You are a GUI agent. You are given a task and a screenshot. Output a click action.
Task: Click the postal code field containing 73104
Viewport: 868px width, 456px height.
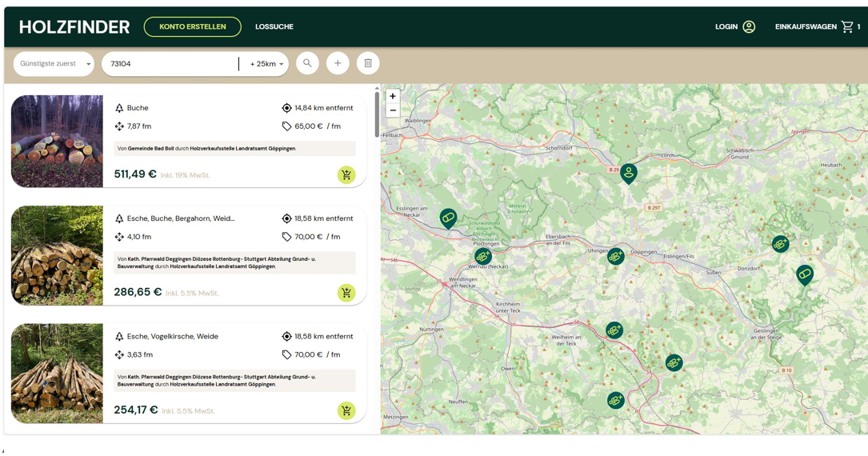point(170,64)
